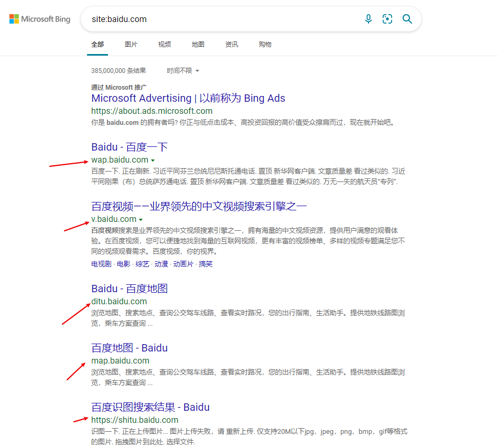Click the search box with site:baidu.com
498x448 pixels.
pyautogui.click(x=220, y=19)
